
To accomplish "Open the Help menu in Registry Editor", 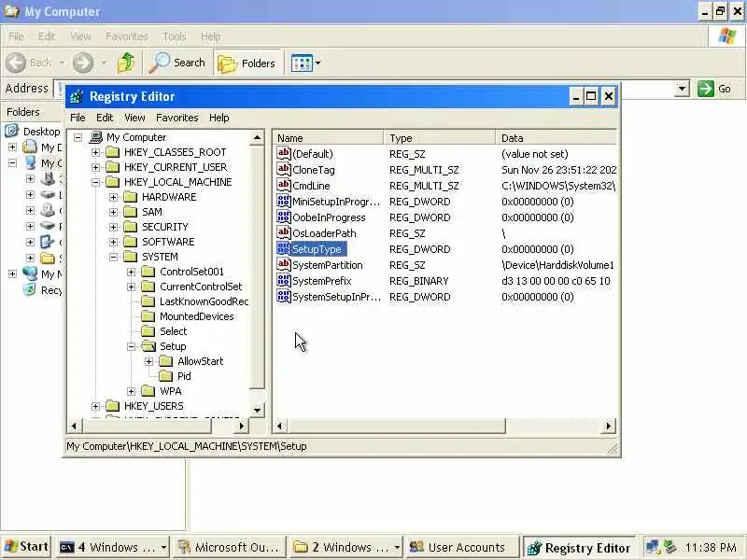I will pyautogui.click(x=218, y=118).
